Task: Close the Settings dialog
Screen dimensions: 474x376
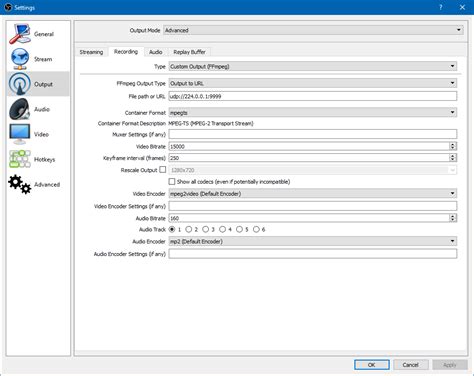Action: click(x=462, y=7)
